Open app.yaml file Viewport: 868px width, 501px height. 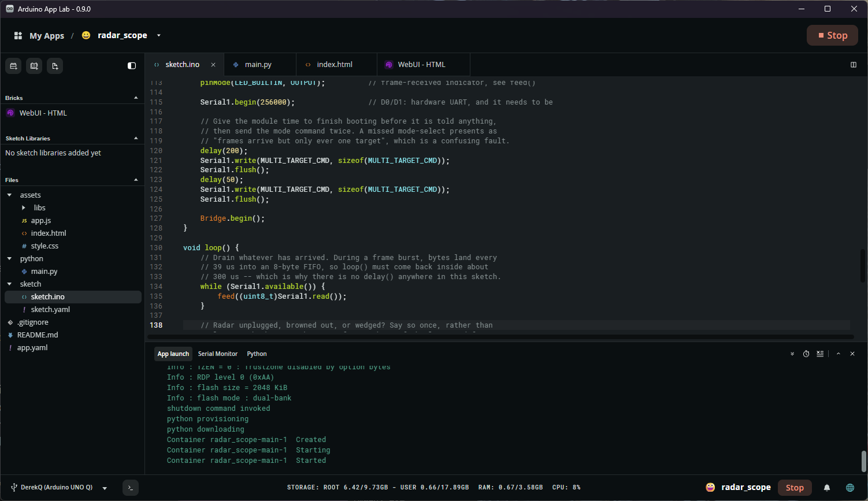(x=32, y=348)
